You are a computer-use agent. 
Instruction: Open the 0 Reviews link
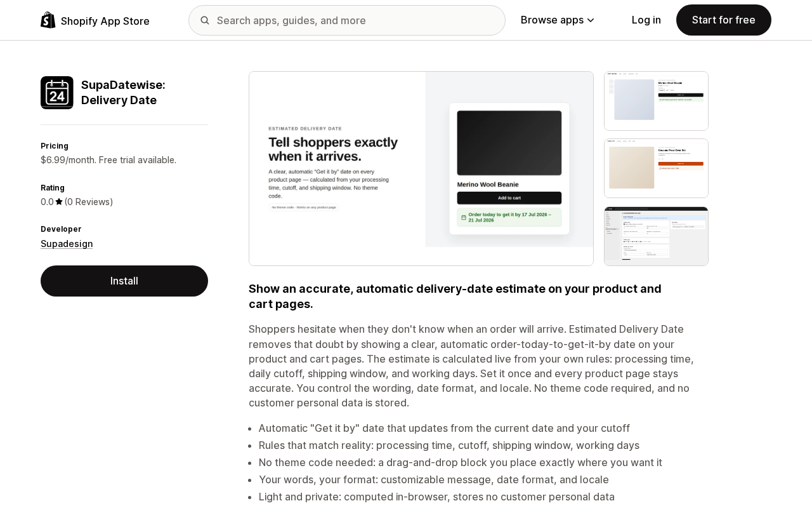(x=89, y=202)
